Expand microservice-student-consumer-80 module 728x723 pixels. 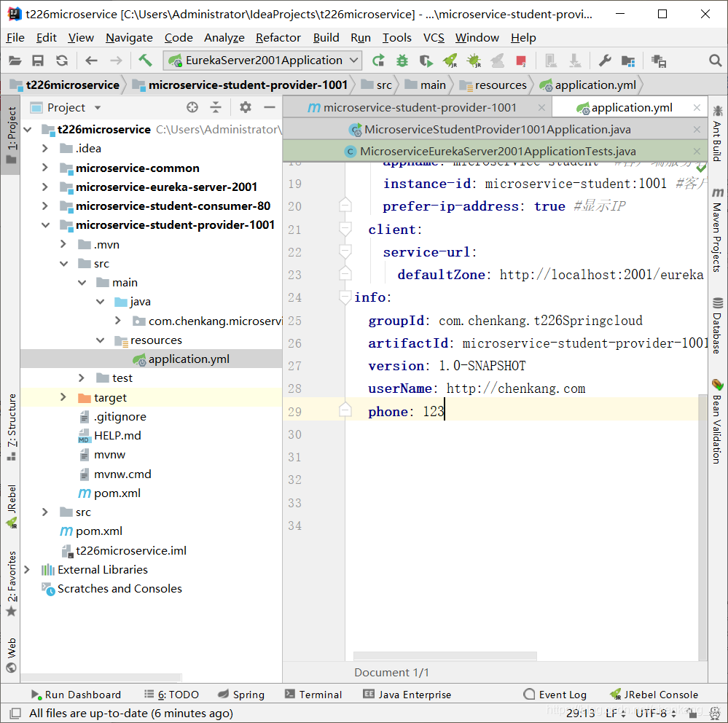[45, 206]
